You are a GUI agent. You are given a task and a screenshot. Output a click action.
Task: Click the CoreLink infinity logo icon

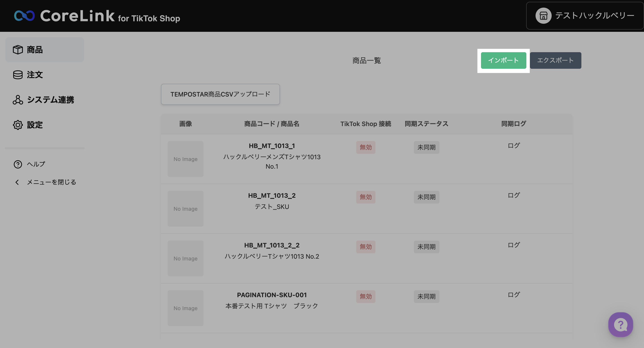coord(24,16)
